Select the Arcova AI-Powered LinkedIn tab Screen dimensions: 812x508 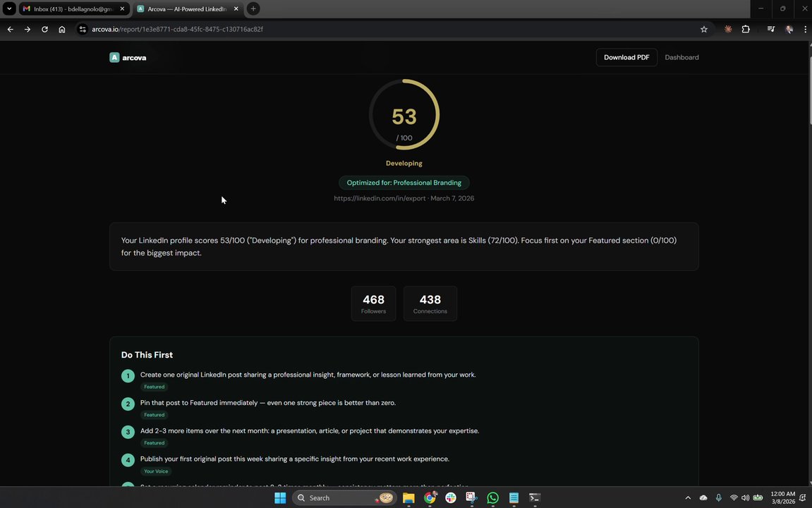(x=187, y=8)
